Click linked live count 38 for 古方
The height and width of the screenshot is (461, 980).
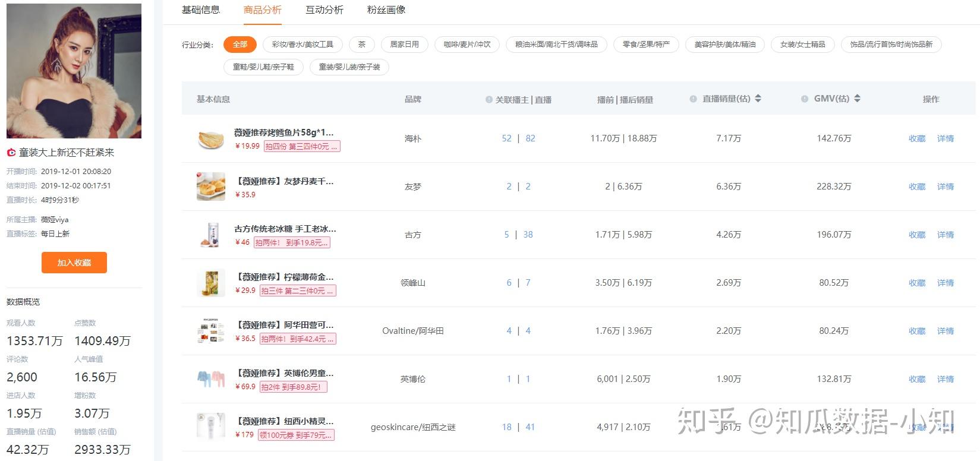tap(528, 235)
